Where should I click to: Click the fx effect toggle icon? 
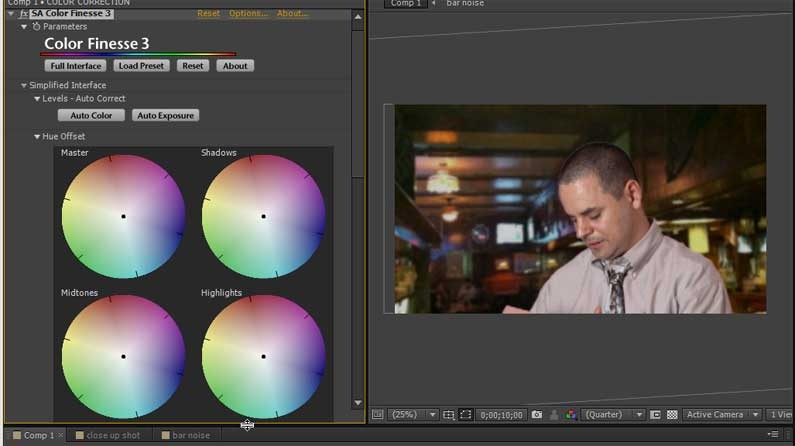(x=23, y=14)
